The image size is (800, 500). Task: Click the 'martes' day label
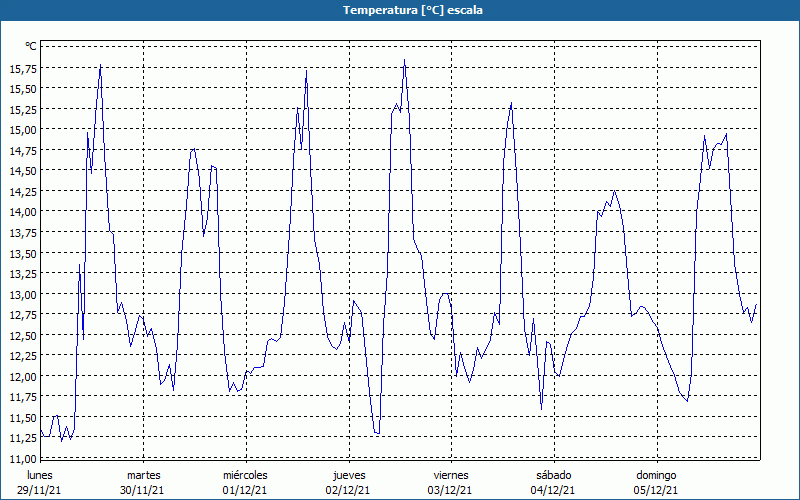tap(144, 475)
